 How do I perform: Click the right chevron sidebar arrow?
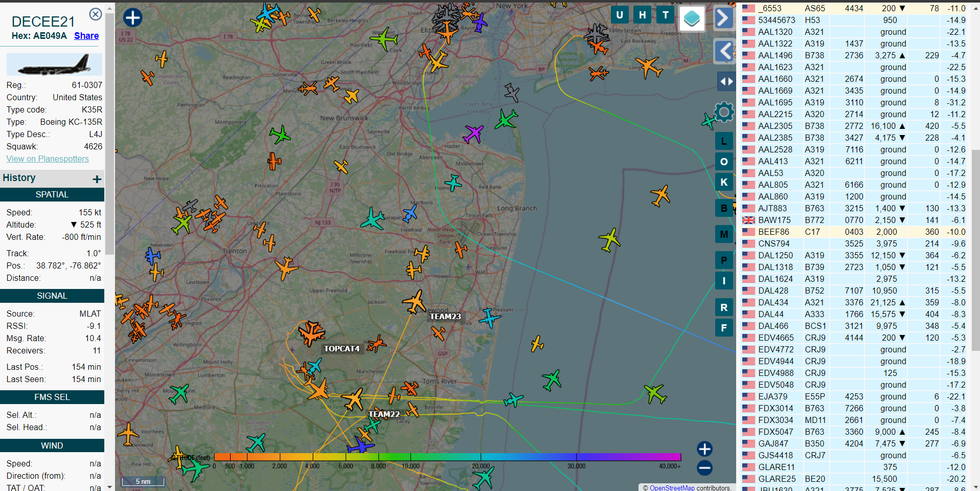[x=724, y=18]
